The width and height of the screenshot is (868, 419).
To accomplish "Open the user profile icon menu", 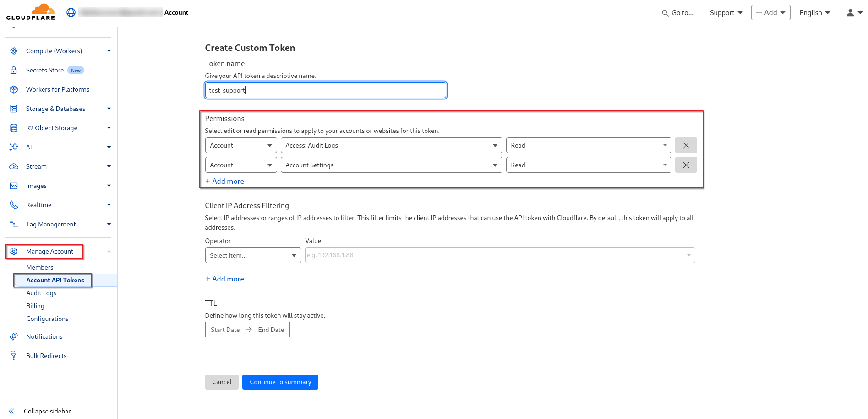I will tap(854, 13).
